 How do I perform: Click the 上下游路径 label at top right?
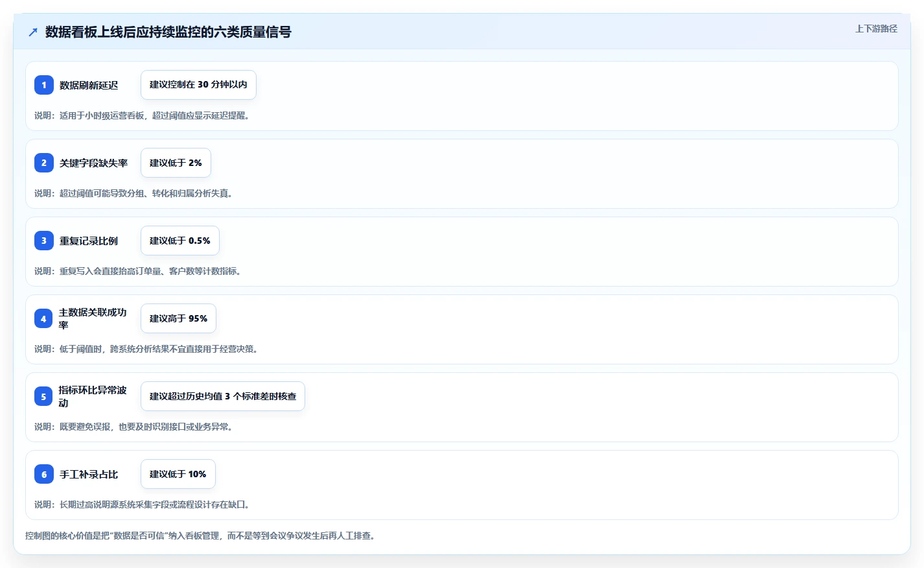coord(876,29)
